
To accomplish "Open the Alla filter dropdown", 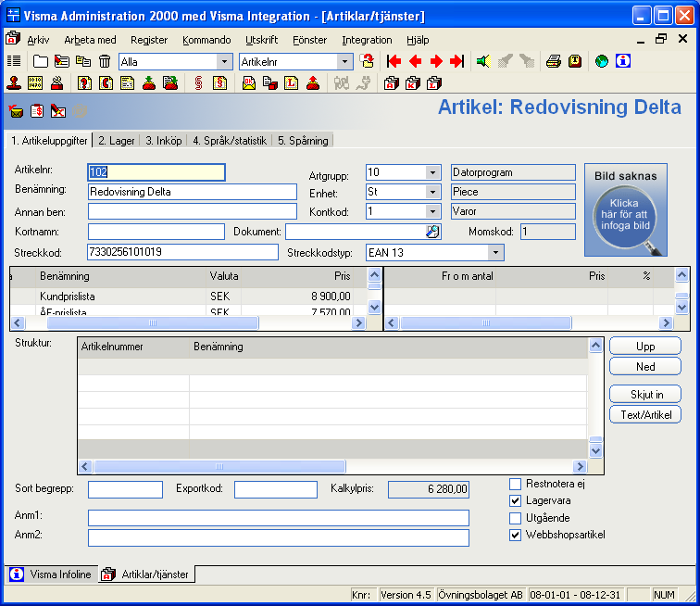I will coord(225,62).
